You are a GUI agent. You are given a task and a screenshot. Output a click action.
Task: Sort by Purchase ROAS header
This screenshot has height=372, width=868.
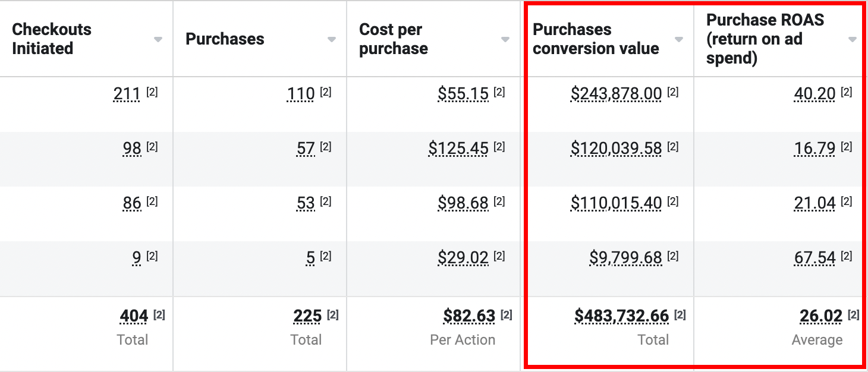click(x=765, y=39)
